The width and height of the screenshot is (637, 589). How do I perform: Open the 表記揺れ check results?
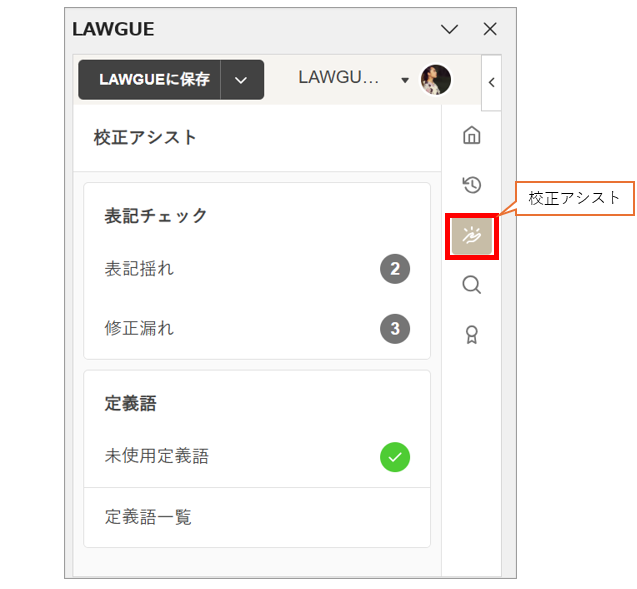140,269
